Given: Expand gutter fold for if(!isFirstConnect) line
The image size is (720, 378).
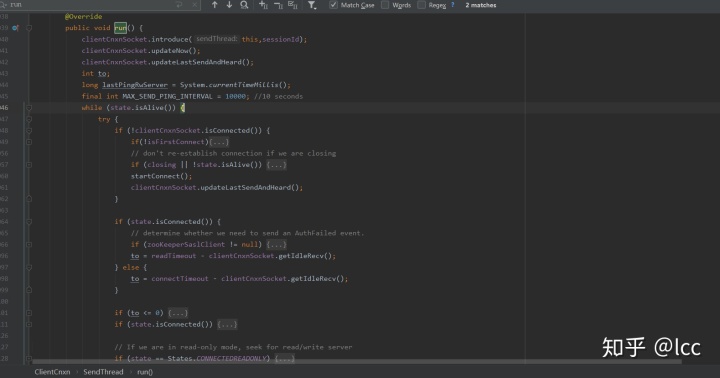Looking at the screenshot, I should pyautogui.click(x=29, y=142).
